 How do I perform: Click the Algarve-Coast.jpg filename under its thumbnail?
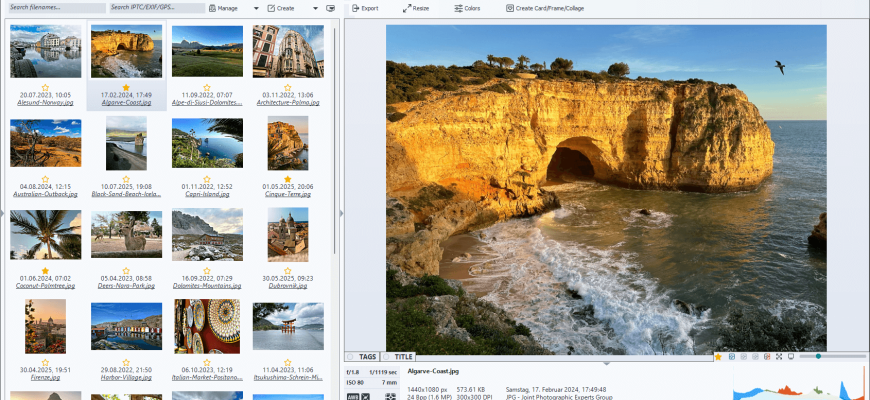pos(127,103)
